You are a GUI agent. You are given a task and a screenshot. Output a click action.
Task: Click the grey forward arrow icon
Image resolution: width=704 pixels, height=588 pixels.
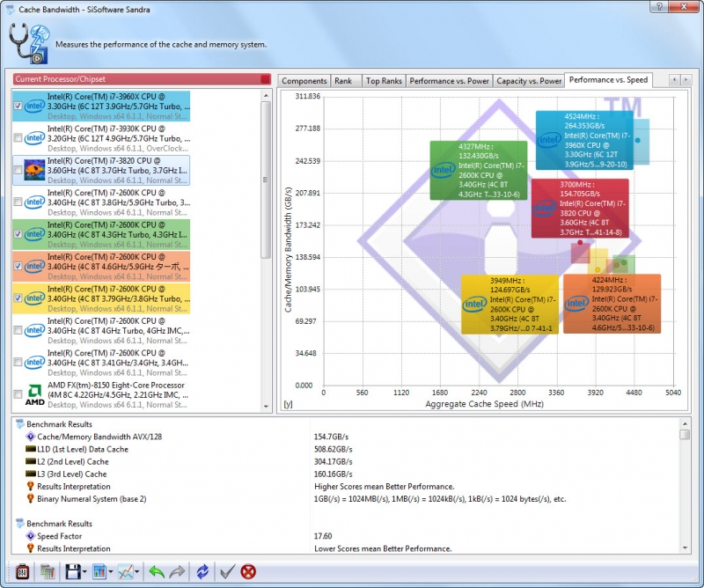pyautogui.click(x=178, y=572)
